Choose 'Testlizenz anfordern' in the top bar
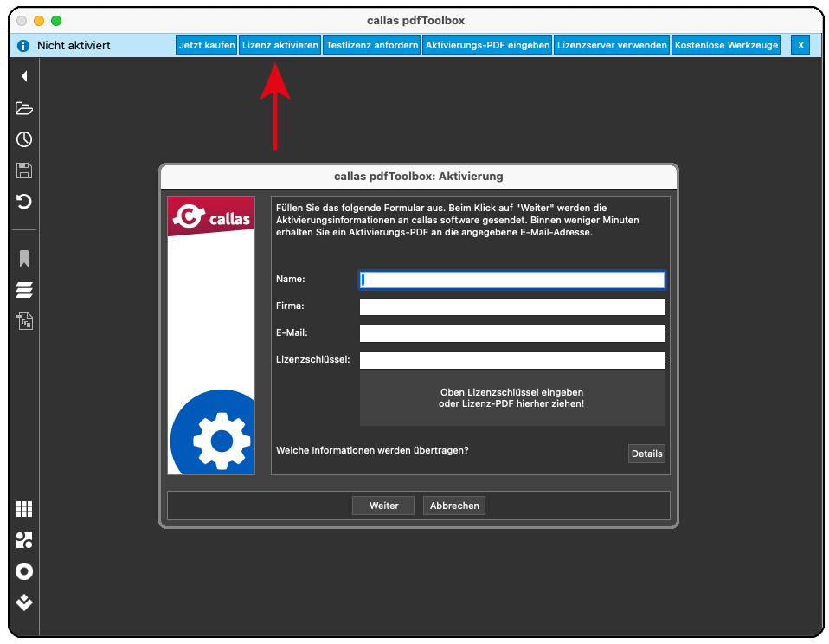 372,45
